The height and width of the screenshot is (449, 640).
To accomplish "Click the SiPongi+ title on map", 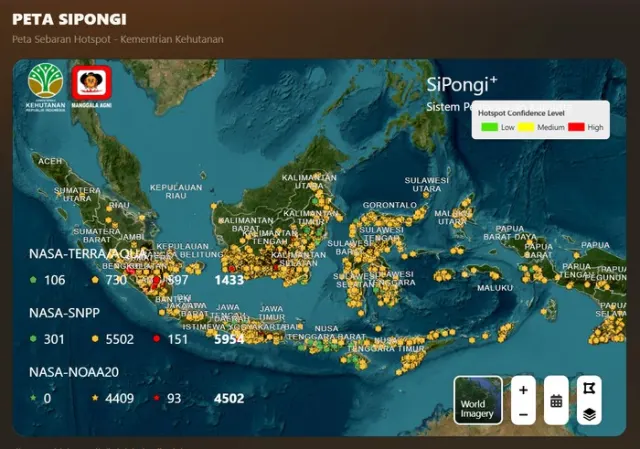I will click(462, 84).
